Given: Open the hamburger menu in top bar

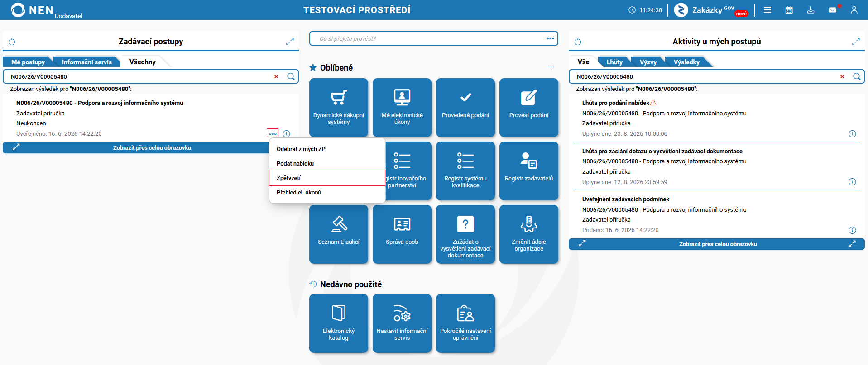Looking at the screenshot, I should (767, 10).
